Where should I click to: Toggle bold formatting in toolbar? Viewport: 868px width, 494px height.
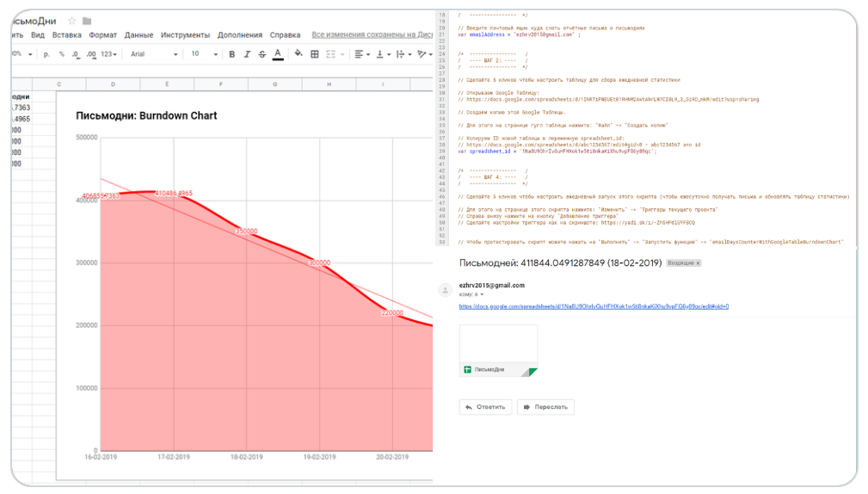[x=232, y=54]
